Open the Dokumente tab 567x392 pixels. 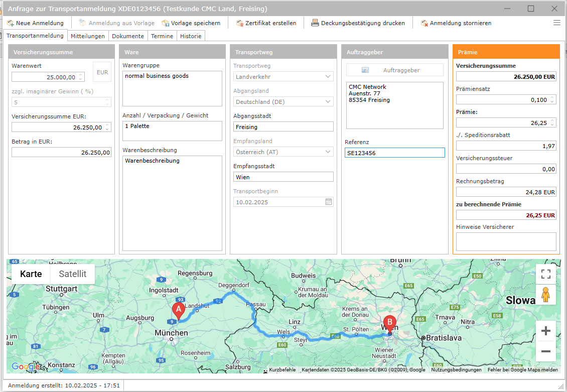(128, 36)
